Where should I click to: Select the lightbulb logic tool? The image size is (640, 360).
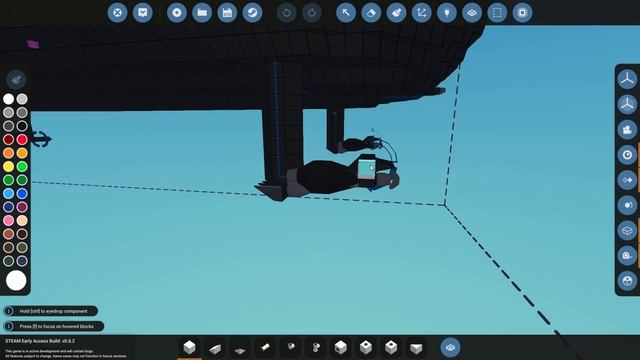point(447,13)
